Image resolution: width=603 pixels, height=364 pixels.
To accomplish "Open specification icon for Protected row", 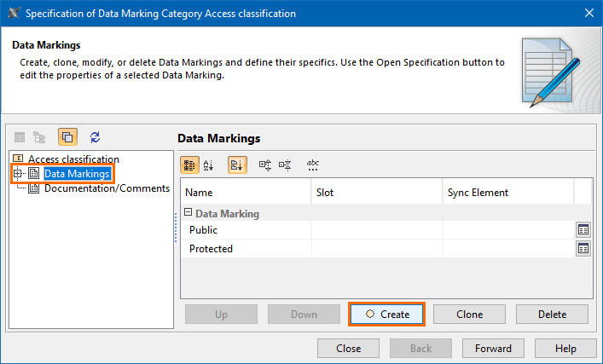I will [583, 249].
